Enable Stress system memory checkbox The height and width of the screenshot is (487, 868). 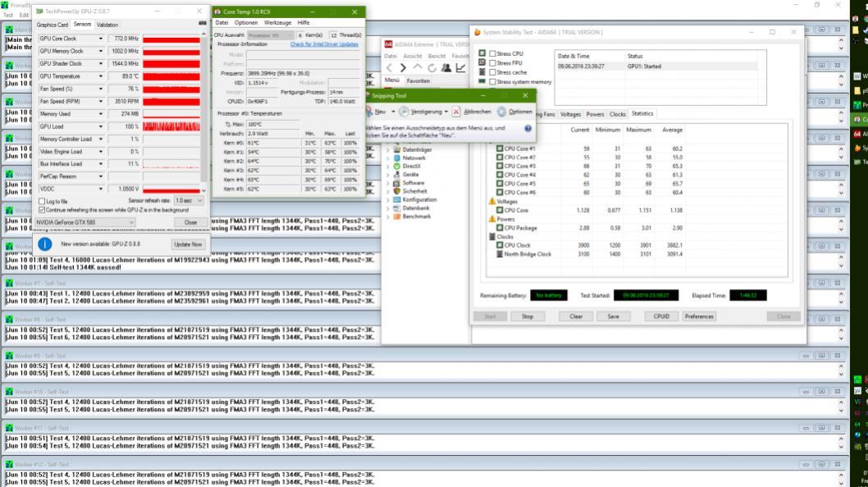[492, 82]
